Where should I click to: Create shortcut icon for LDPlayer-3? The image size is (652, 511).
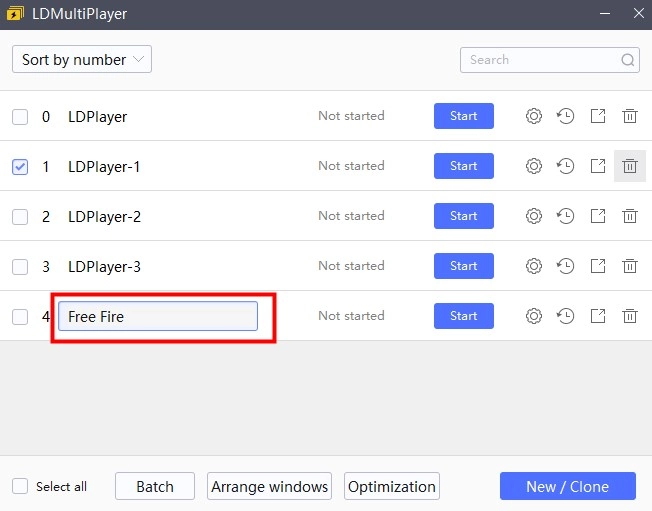pyautogui.click(x=598, y=266)
